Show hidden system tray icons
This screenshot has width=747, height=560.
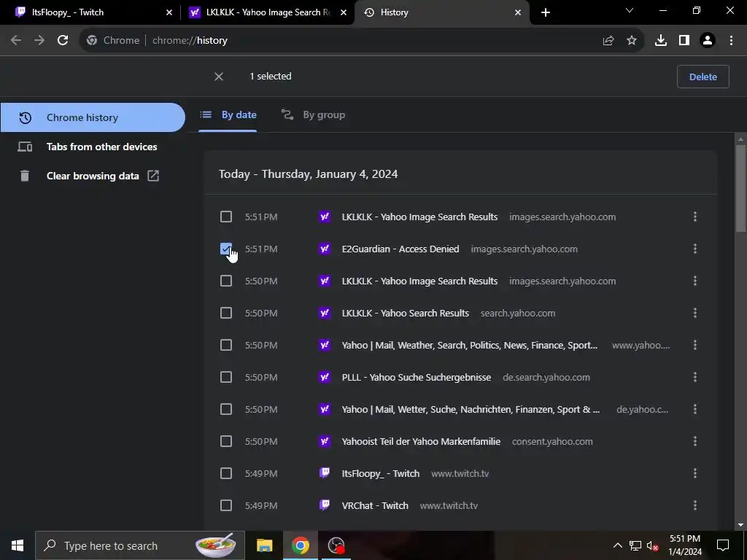[617, 545]
